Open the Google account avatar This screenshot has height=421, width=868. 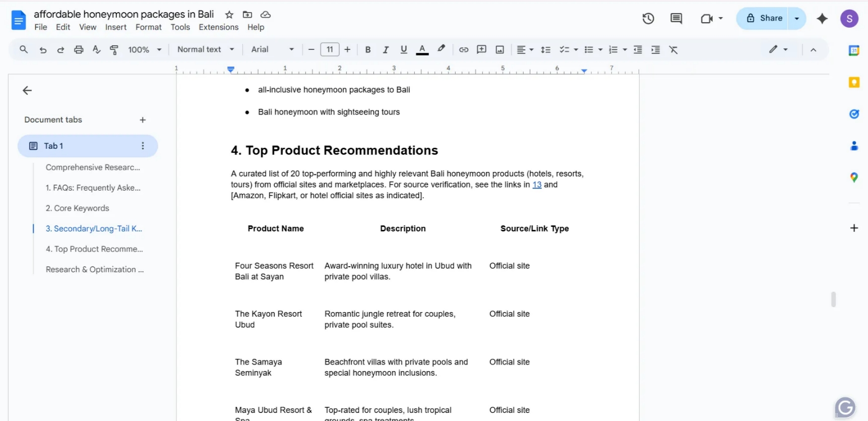[849, 19]
